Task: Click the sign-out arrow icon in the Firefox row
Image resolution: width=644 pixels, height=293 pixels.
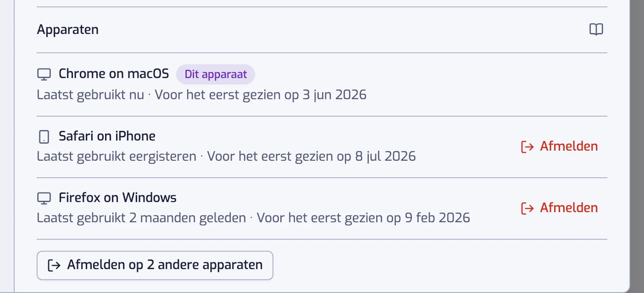Action: point(527,208)
